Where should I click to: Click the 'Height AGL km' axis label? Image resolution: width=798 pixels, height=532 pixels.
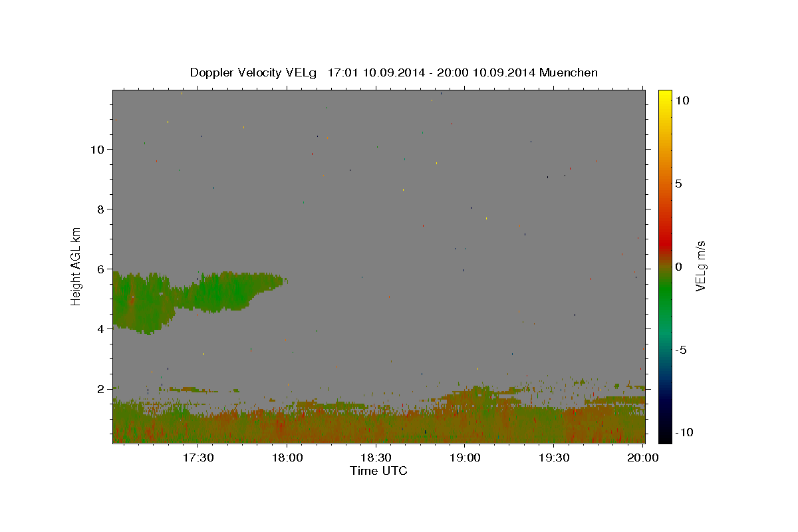76,266
